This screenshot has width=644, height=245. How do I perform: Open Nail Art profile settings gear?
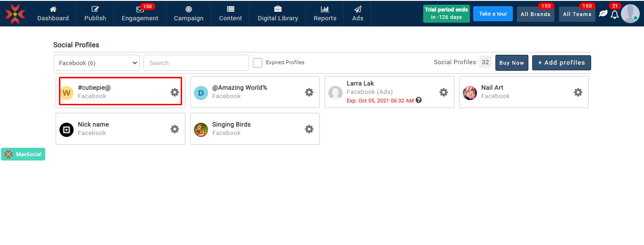pos(578,92)
